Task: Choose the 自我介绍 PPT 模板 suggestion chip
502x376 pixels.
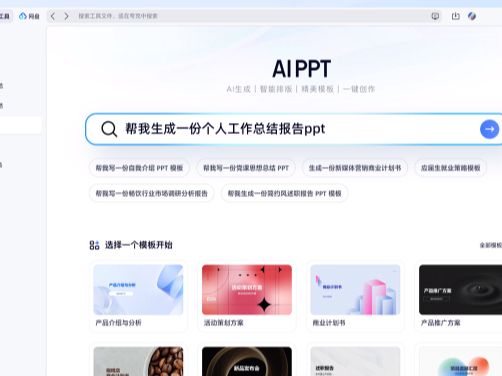Action: pos(139,168)
